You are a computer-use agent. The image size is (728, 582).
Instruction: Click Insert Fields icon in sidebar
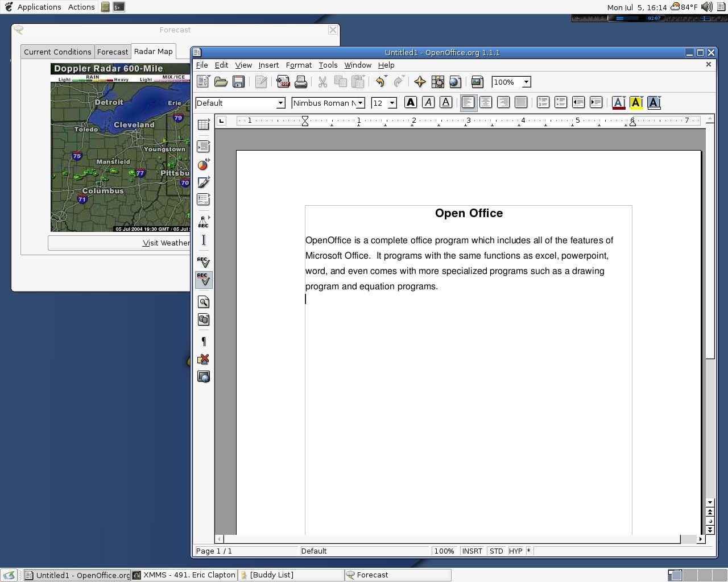point(204,147)
